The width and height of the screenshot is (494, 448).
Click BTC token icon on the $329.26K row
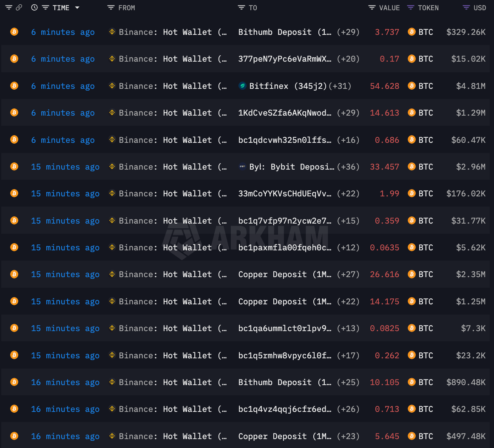[x=412, y=32]
